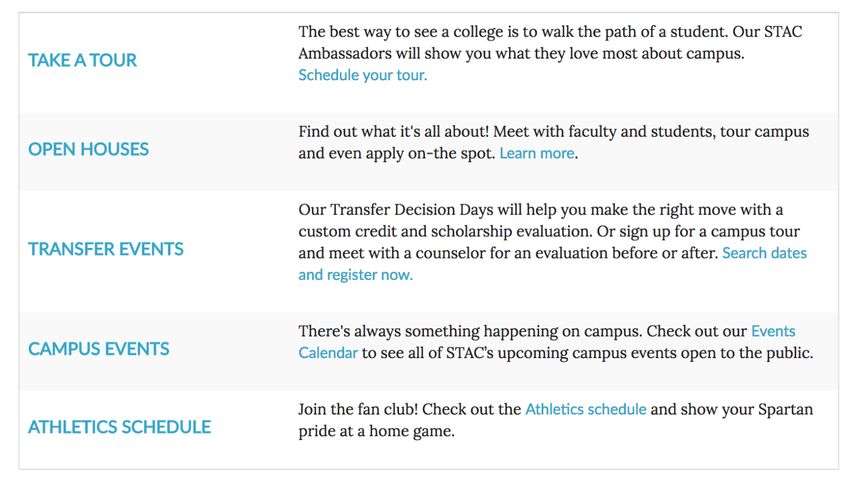Image resolution: width=850 pixels, height=497 pixels.
Task: Click 'Find out what it's all about!' sentence
Action: 394,132
